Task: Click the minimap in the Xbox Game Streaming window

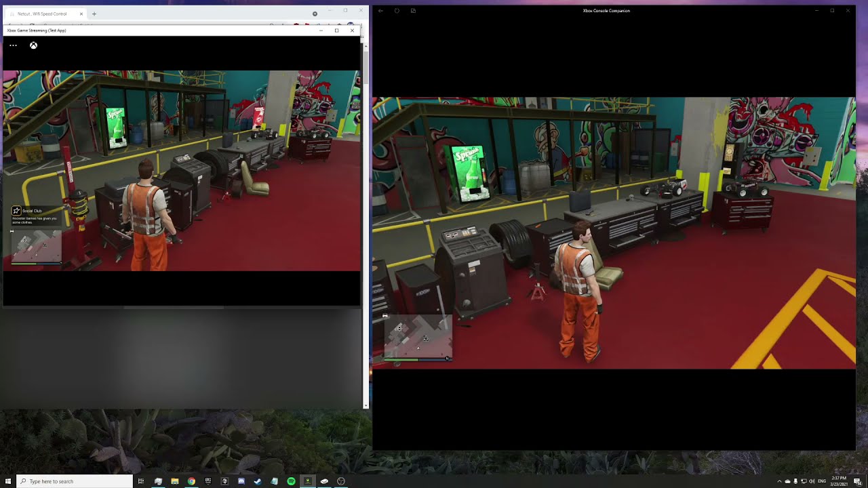Action: pyautogui.click(x=37, y=247)
